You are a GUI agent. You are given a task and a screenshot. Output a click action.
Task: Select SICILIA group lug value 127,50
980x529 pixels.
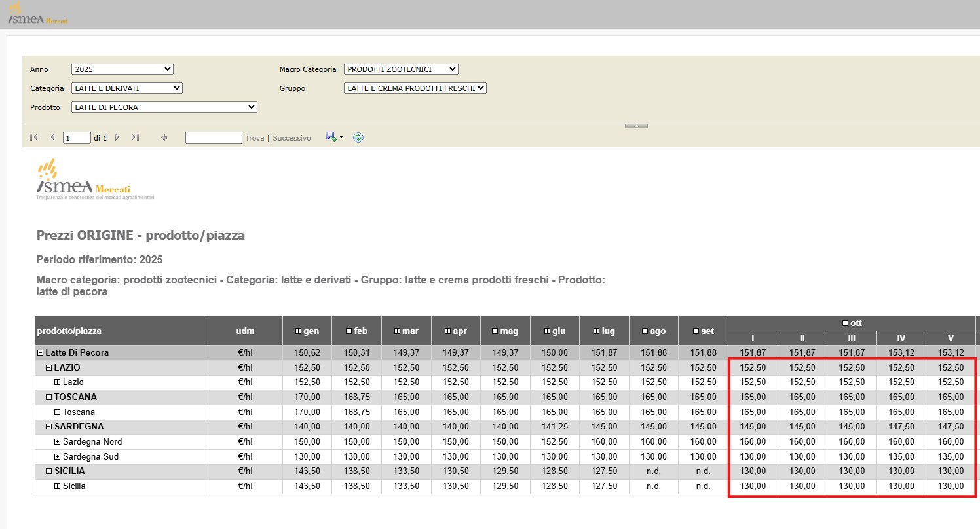tap(604, 471)
